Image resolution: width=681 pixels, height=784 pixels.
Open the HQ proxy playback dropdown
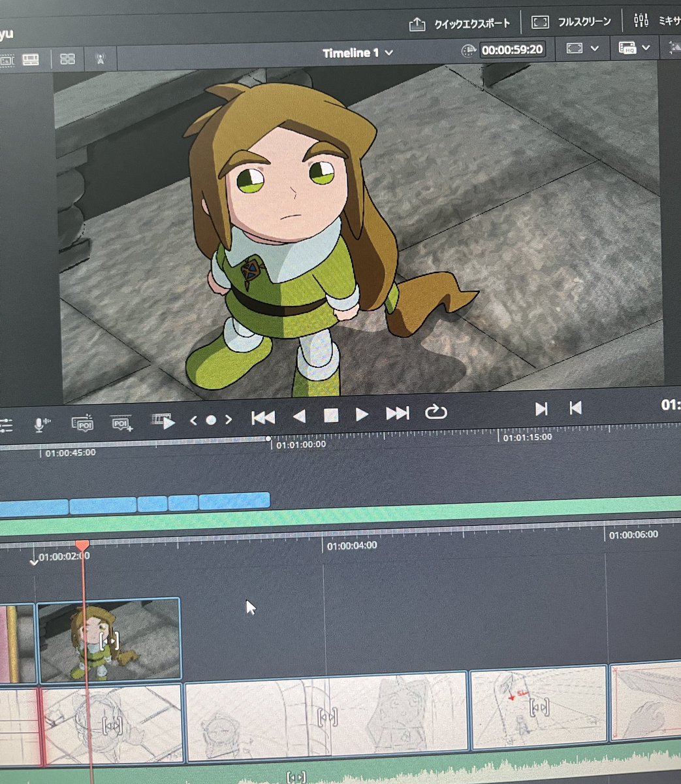pos(635,48)
